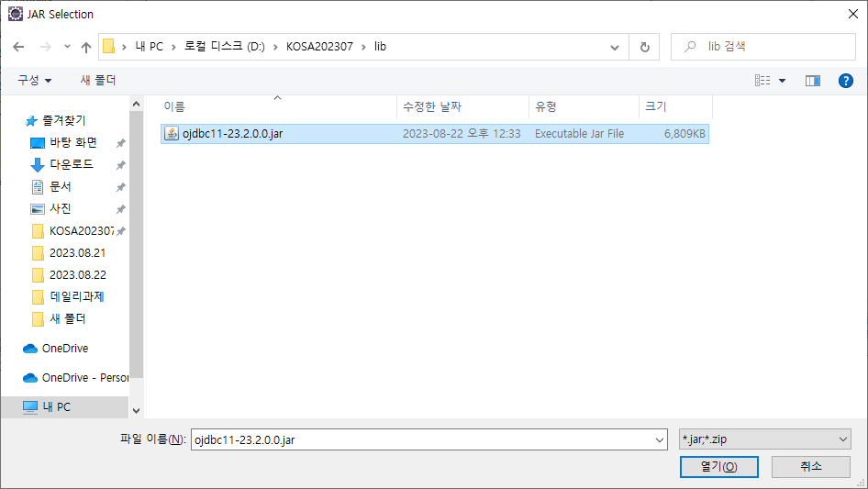Viewport: 868px width, 489px height.
Task: Select file ojdbc11-23.2.0.0.jar
Action: 435,133
